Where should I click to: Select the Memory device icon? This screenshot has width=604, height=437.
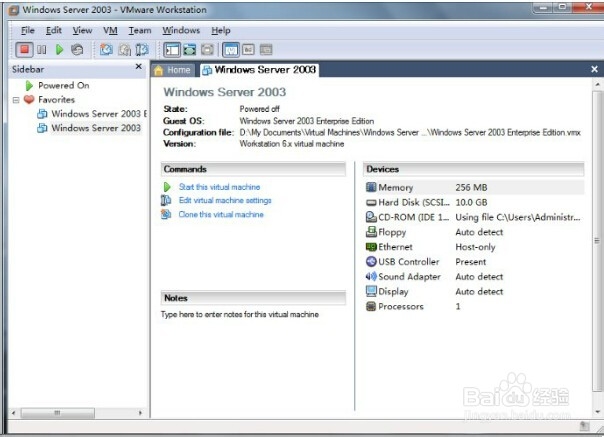(x=371, y=187)
